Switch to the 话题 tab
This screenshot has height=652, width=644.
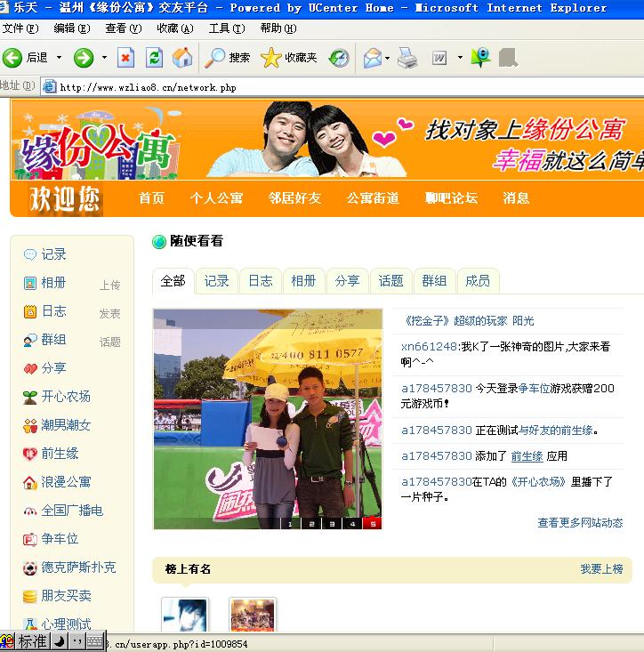[x=390, y=281]
